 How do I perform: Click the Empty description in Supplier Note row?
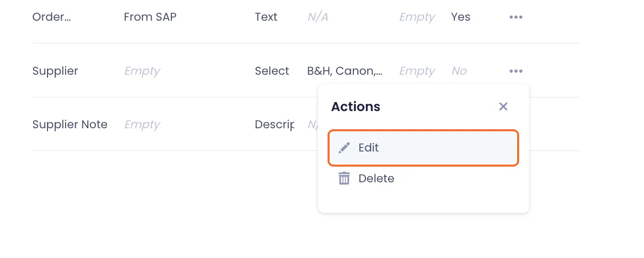tap(142, 125)
